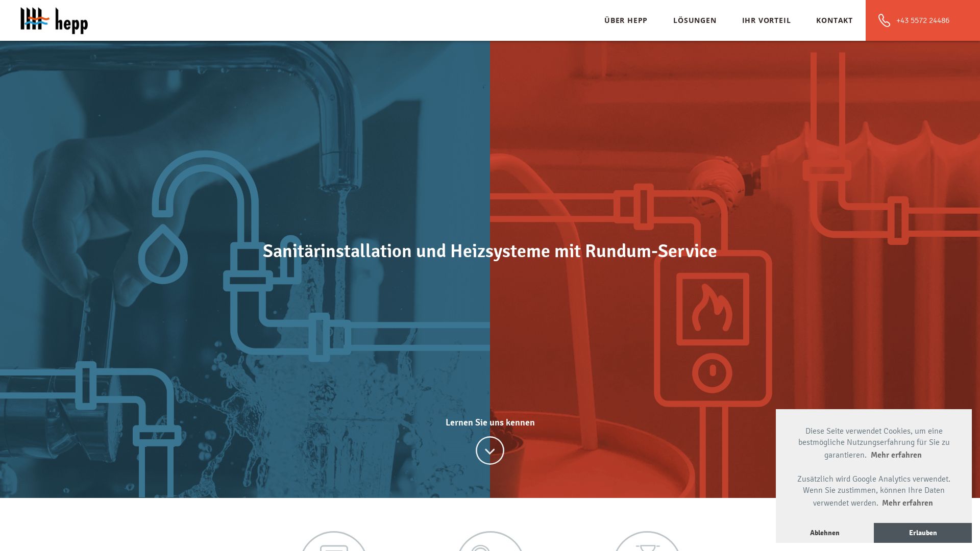
Task: Open 'Mehr erfahren' link about Google Analytics
Action: point(908,503)
